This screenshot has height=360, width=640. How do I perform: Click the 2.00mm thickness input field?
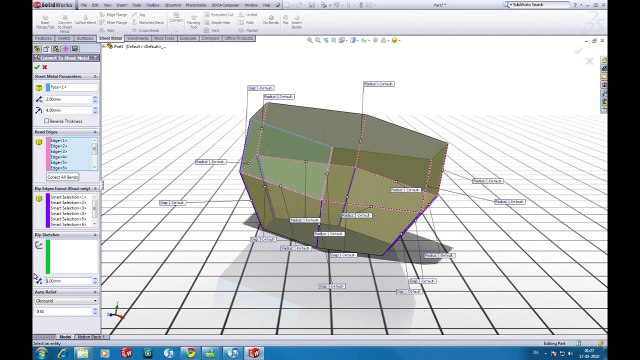[68, 99]
